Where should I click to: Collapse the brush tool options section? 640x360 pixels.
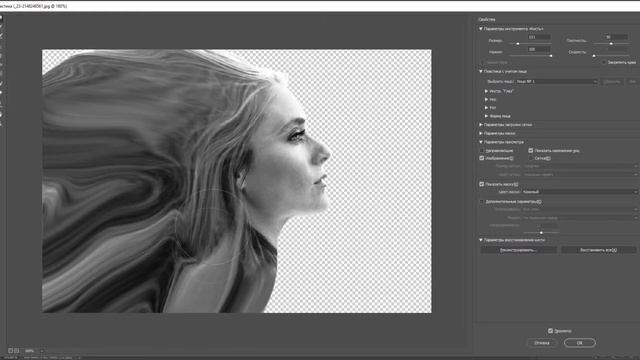[481, 29]
